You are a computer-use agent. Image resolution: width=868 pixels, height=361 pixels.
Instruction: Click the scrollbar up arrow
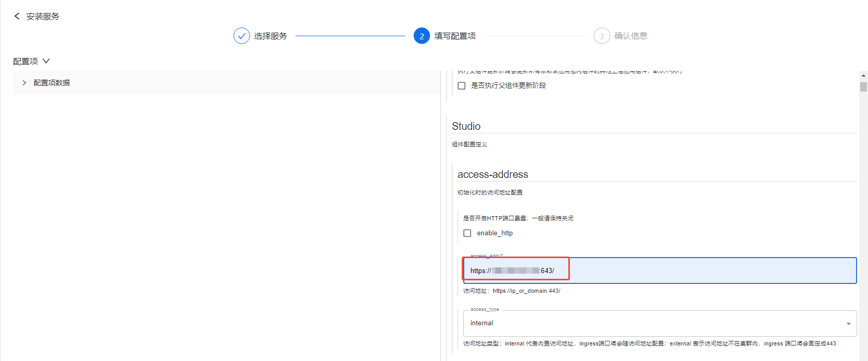point(863,76)
